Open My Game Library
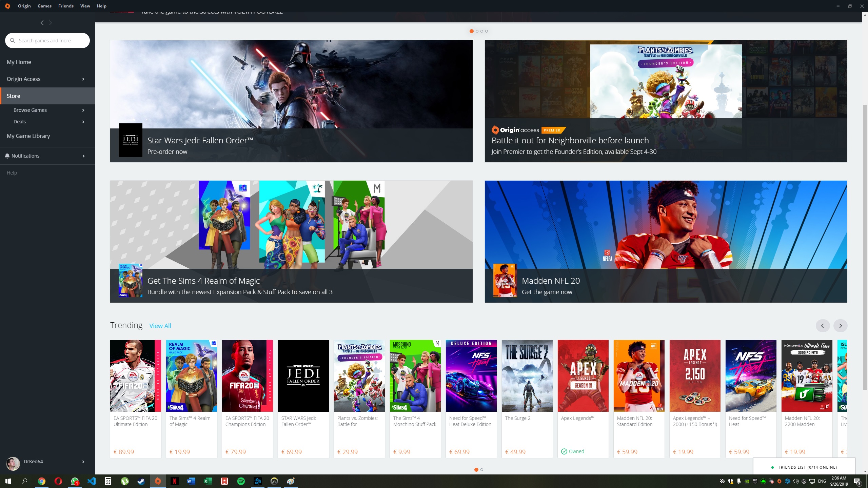Image resolution: width=868 pixels, height=488 pixels. pos(28,136)
